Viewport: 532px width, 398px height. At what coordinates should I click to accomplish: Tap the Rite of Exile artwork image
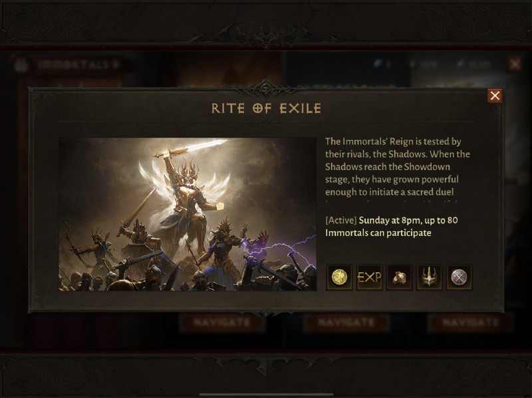188,214
